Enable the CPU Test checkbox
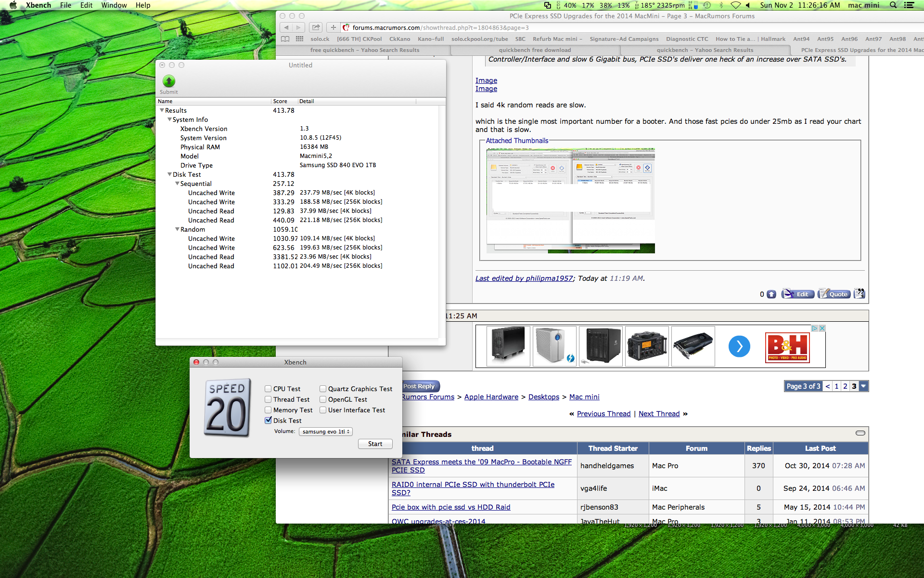 [x=268, y=389]
